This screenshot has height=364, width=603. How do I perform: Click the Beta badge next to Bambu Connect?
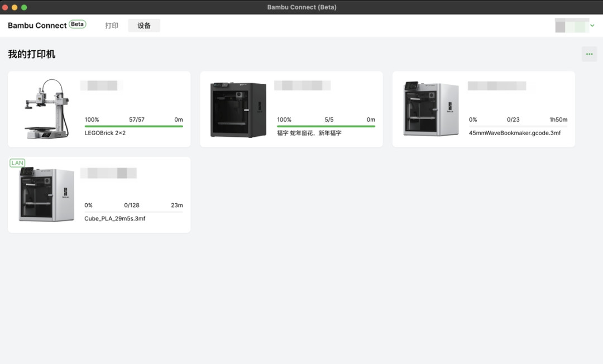tap(77, 24)
